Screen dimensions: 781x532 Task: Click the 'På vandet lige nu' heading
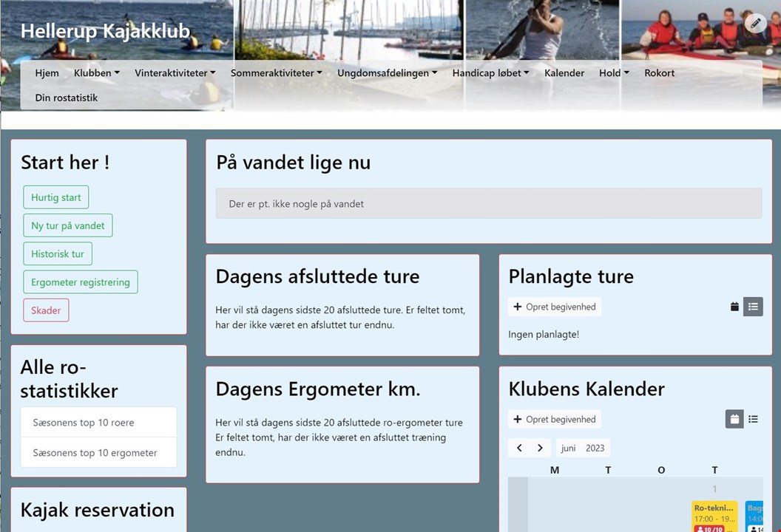(294, 163)
